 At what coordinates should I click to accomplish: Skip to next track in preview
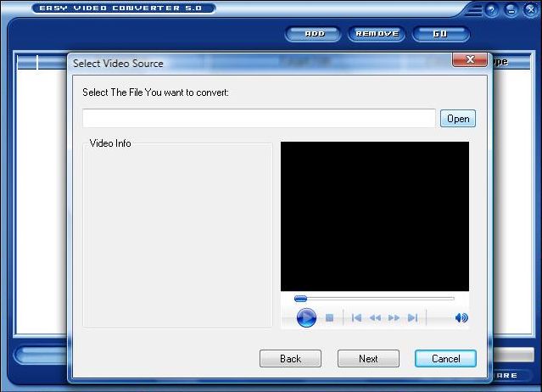click(x=412, y=318)
